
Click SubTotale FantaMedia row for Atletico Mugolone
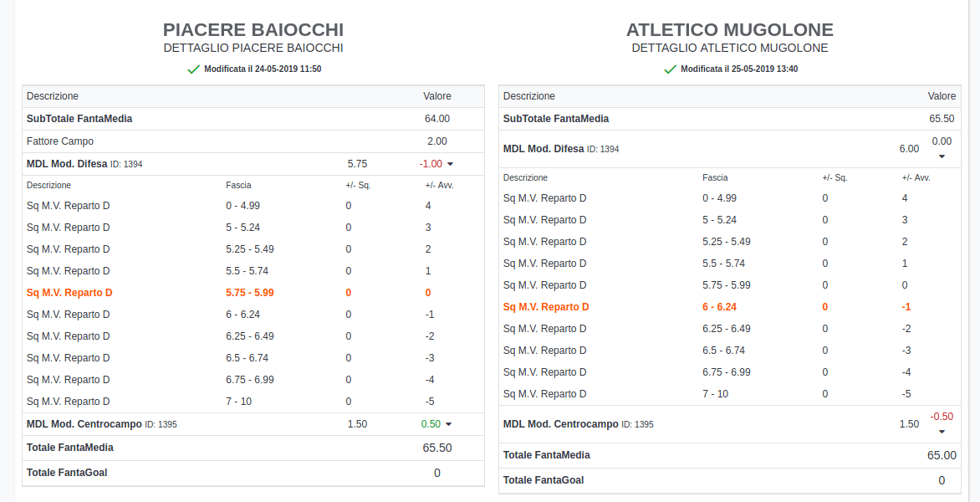coord(556,119)
